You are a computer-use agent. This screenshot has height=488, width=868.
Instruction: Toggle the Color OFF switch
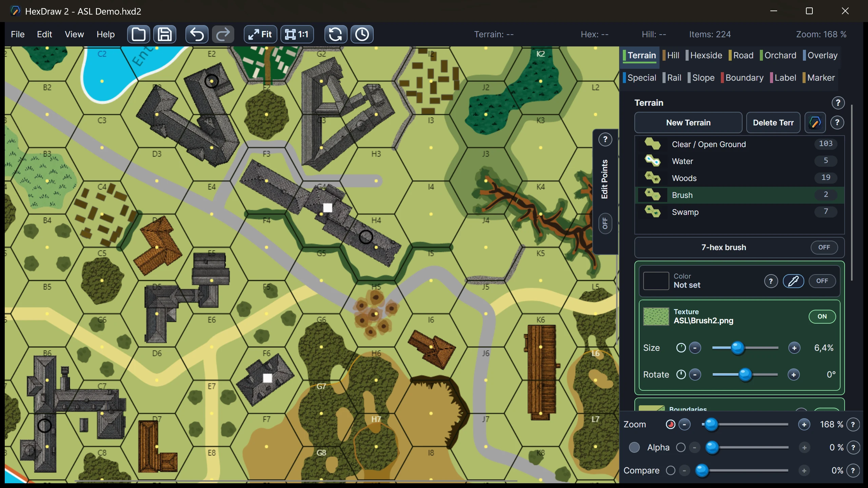pos(822,281)
